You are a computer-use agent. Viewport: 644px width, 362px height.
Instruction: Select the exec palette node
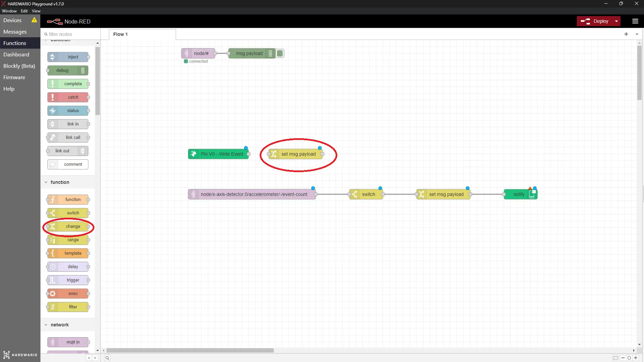tap(68, 294)
